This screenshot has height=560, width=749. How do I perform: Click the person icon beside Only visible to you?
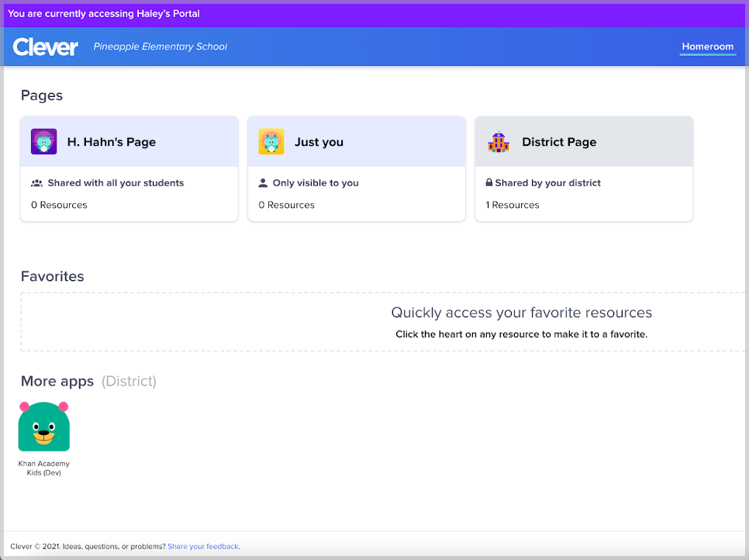pyautogui.click(x=263, y=184)
